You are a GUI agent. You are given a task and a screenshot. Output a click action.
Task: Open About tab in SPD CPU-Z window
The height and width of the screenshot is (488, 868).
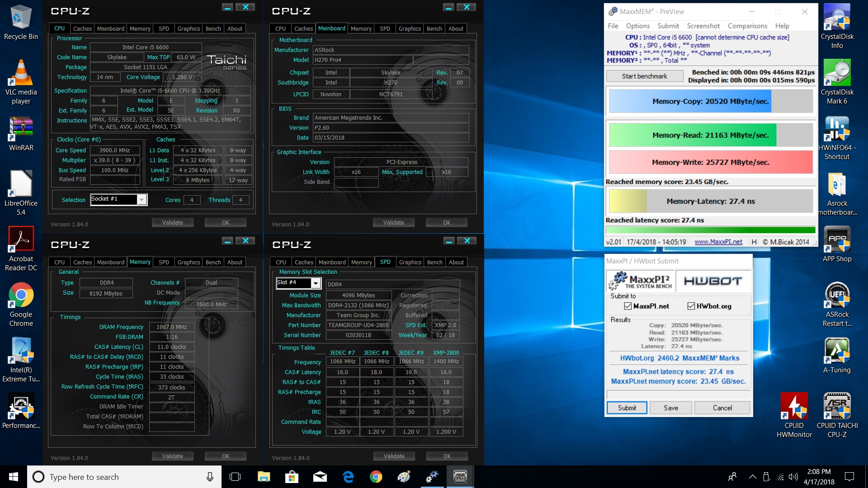tap(456, 262)
